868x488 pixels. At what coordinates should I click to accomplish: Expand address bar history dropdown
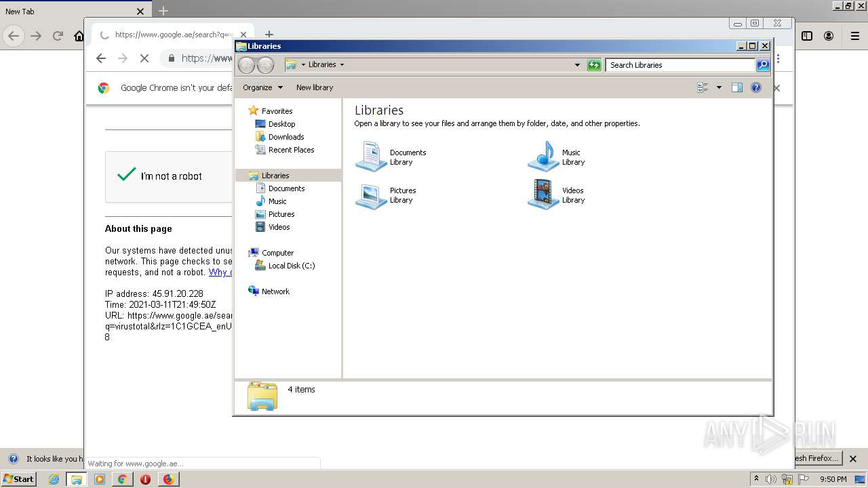click(577, 65)
